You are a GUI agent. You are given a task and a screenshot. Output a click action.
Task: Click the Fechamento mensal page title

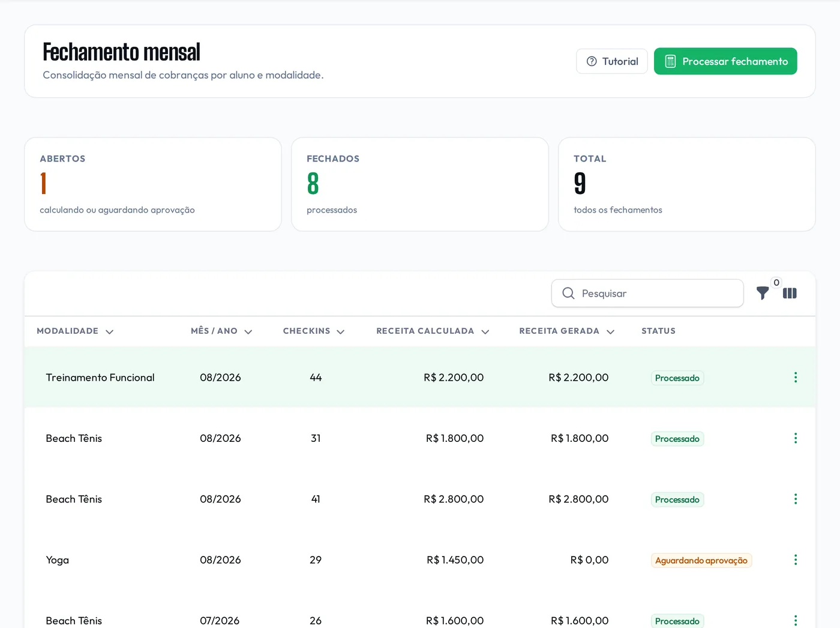click(121, 52)
